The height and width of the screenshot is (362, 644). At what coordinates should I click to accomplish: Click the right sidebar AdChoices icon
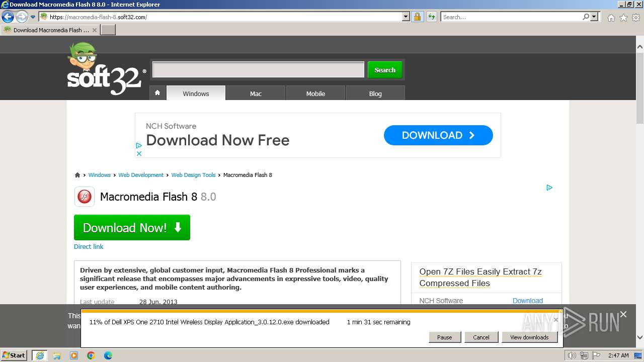click(x=549, y=188)
